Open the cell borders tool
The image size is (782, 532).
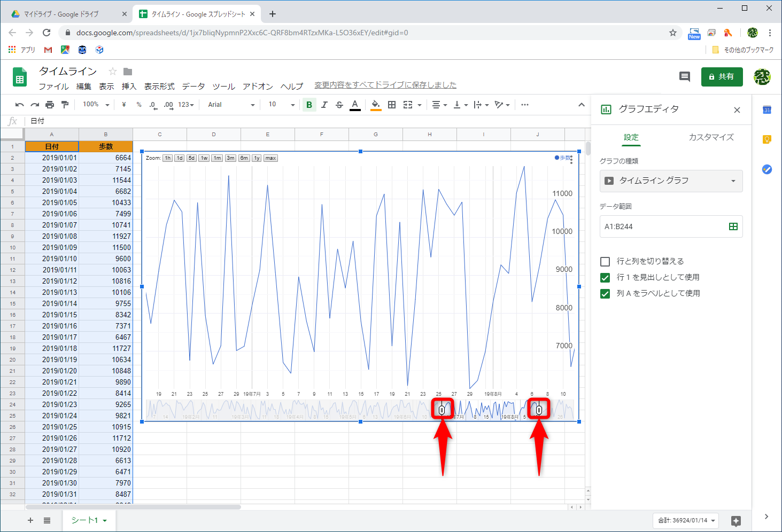pos(392,105)
